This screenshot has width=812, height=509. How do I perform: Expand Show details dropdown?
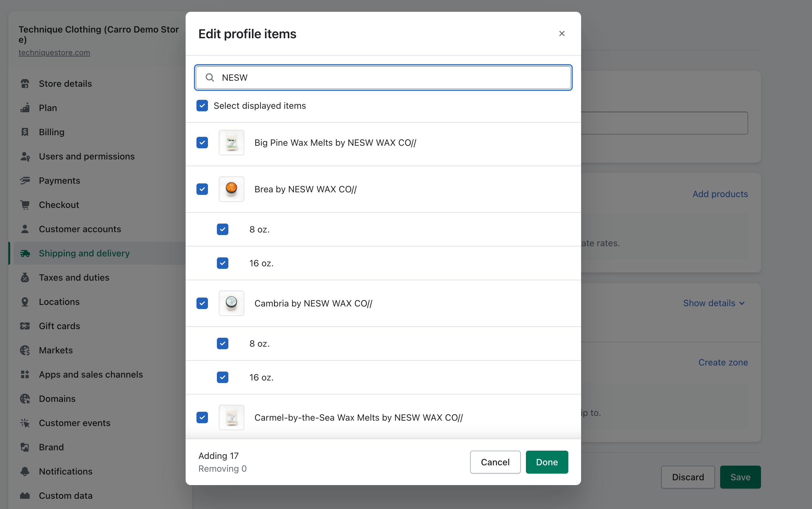tap(713, 303)
